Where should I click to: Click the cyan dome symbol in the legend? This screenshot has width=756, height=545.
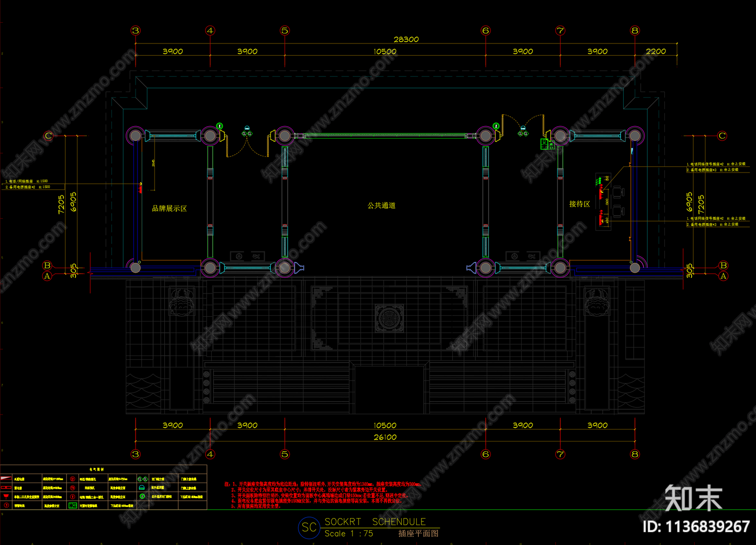pos(142,487)
